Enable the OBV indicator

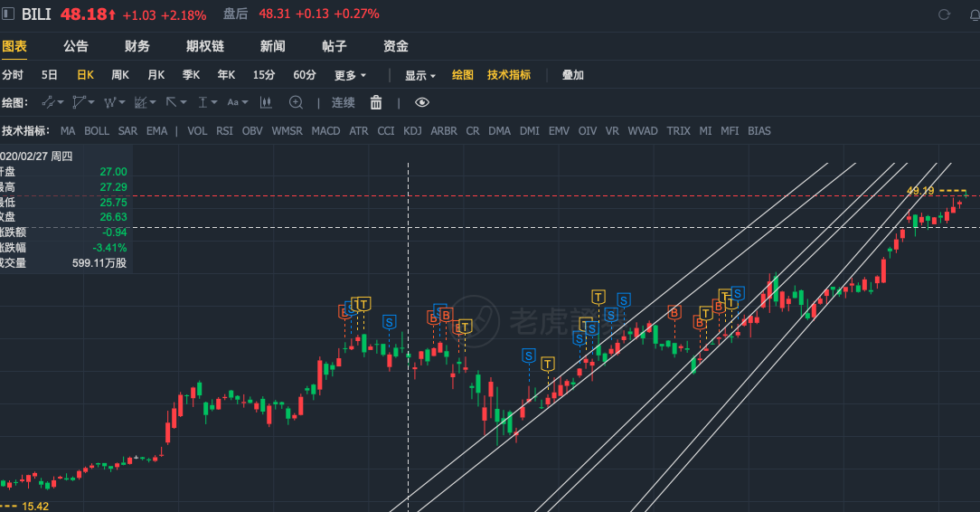coord(252,131)
